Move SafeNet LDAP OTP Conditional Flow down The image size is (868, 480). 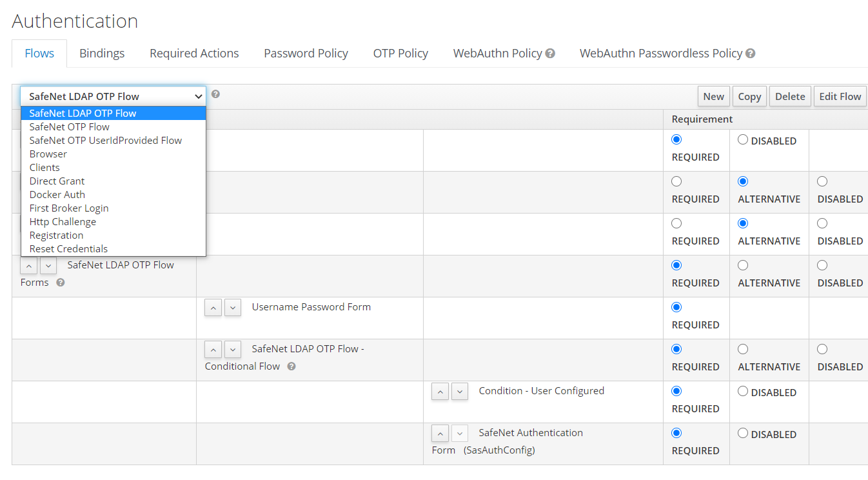pyautogui.click(x=233, y=350)
